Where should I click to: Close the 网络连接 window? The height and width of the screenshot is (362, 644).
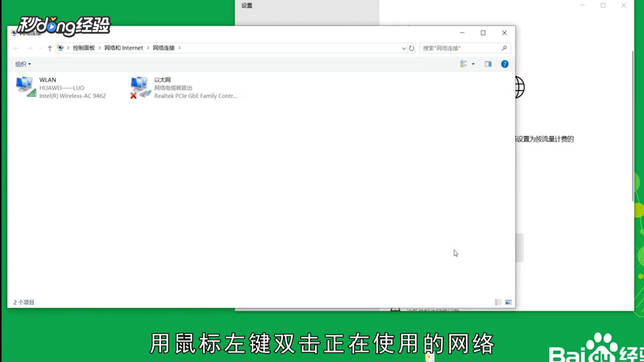click(504, 33)
